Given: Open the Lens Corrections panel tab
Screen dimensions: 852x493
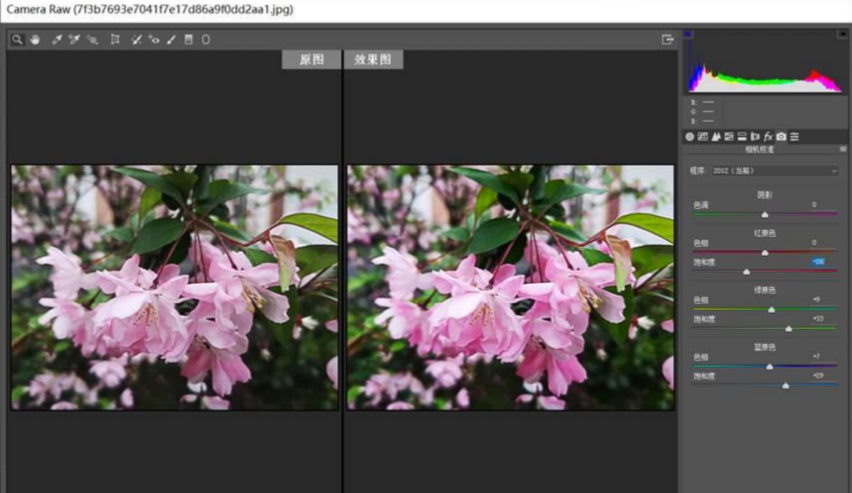Looking at the screenshot, I should (x=755, y=137).
